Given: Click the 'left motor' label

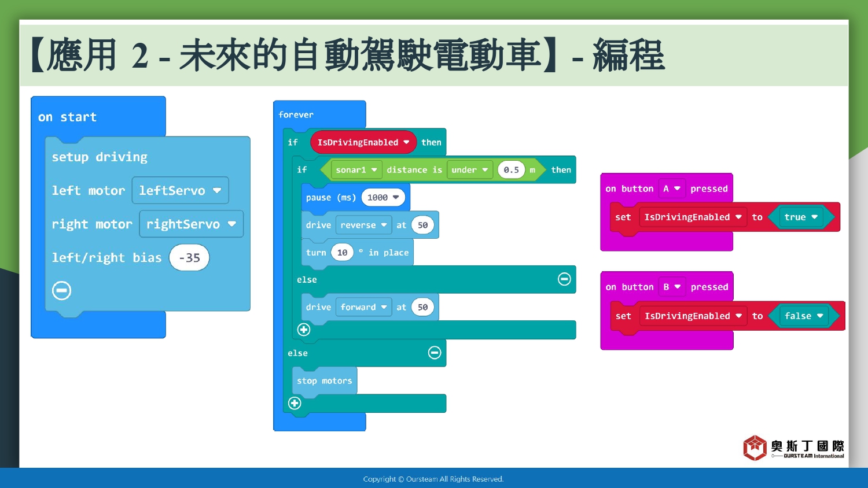Looking at the screenshot, I should (89, 191).
